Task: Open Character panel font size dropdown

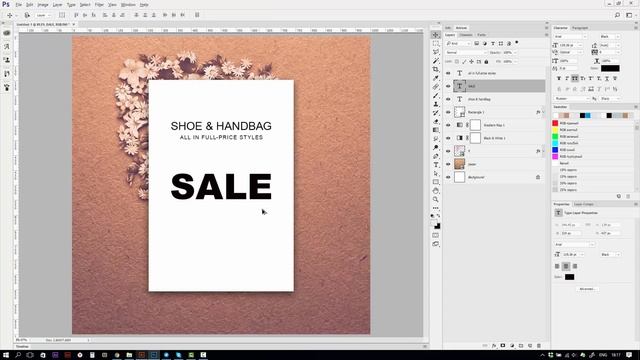Action: pos(570,45)
